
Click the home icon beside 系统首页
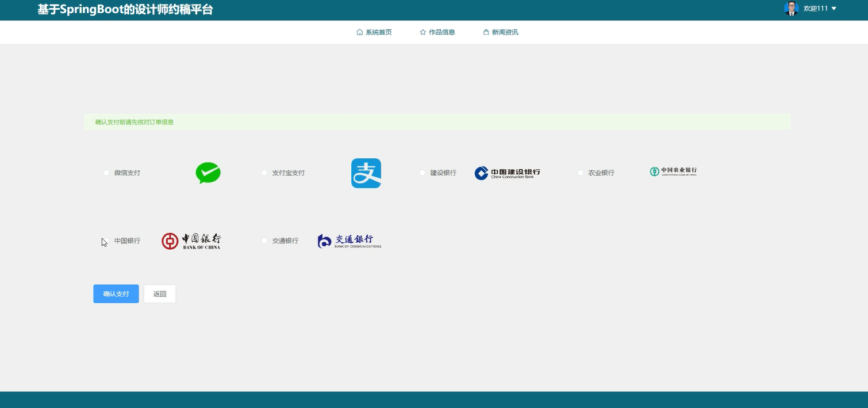coord(360,32)
